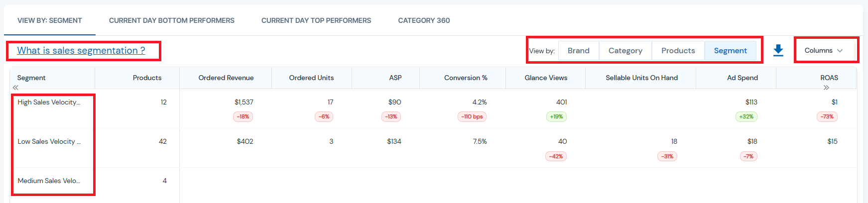The width and height of the screenshot is (868, 203).
Task: Switch view to Brand
Action: [578, 51]
